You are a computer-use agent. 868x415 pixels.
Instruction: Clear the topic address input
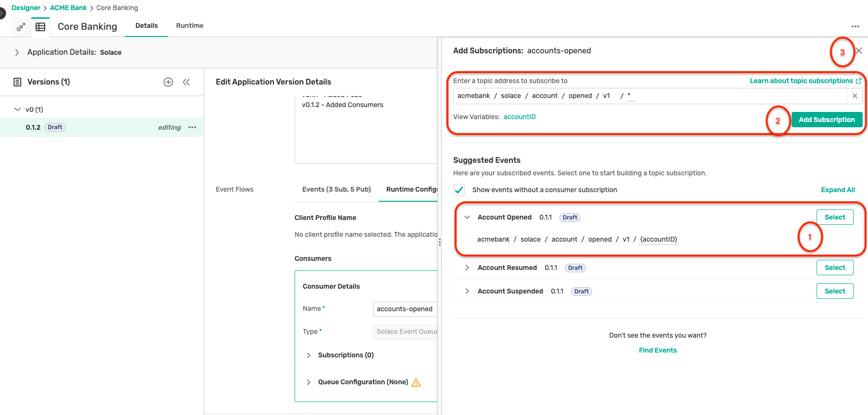pyautogui.click(x=855, y=96)
